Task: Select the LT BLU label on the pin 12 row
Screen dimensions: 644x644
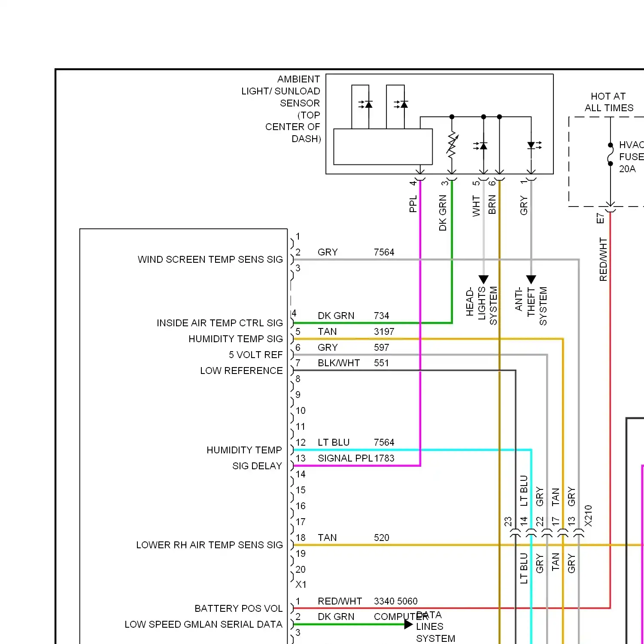Action: click(334, 442)
